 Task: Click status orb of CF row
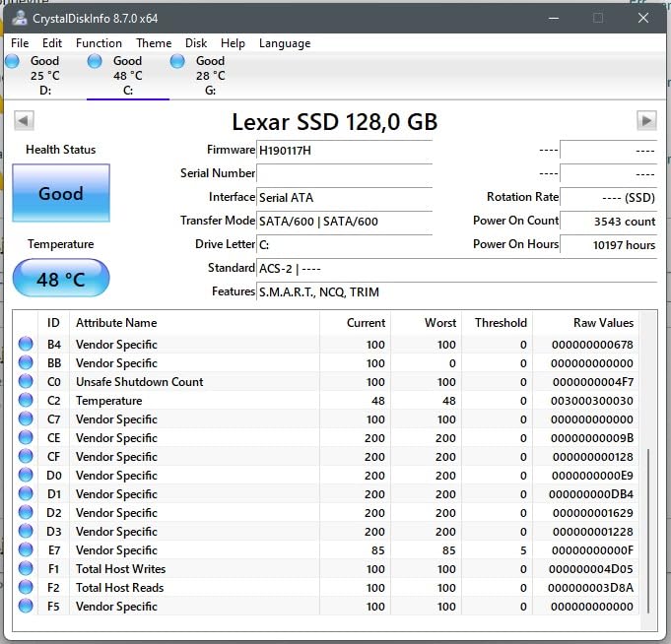(x=26, y=456)
